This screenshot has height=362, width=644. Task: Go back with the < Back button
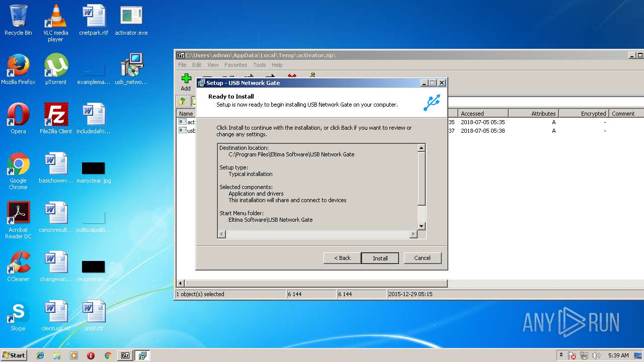click(x=342, y=258)
